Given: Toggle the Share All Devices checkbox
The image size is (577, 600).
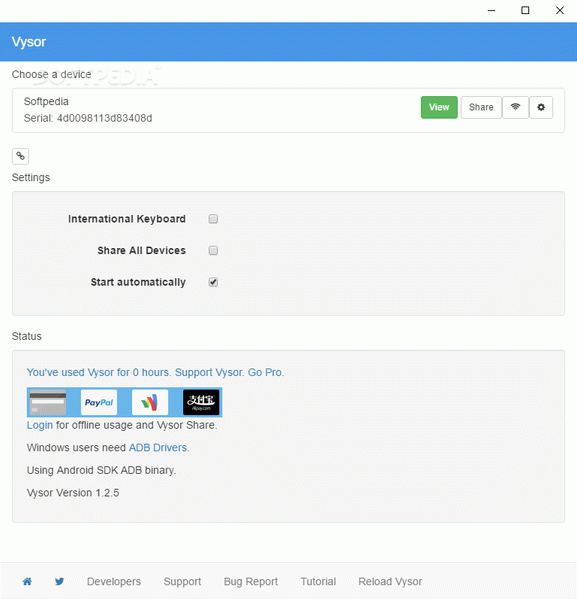Looking at the screenshot, I should [x=213, y=250].
